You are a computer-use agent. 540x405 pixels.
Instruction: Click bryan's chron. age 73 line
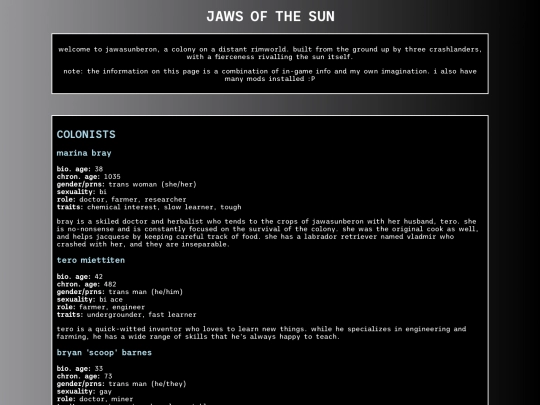[85, 376]
